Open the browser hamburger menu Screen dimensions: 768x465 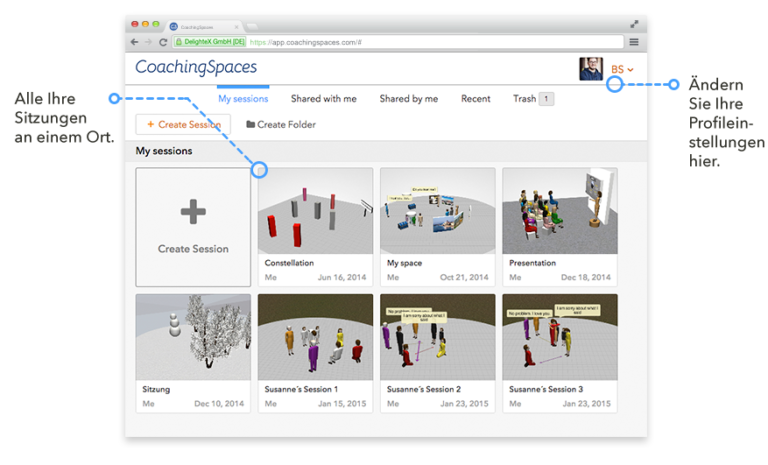tap(634, 42)
